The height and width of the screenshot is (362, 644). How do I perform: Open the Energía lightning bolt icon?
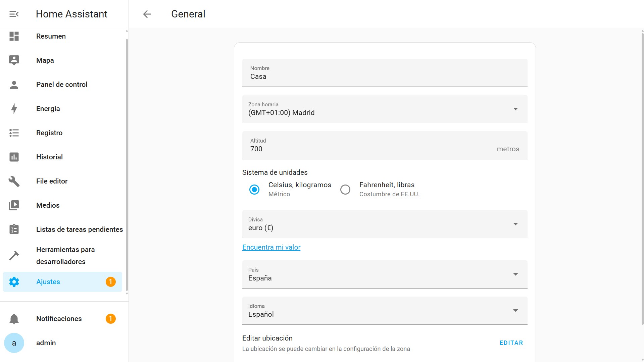(14, 109)
